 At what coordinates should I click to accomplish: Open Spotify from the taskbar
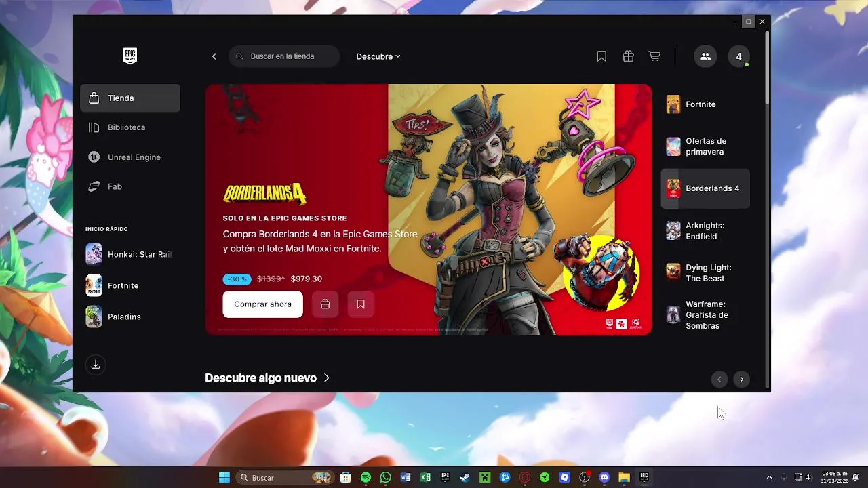tap(366, 477)
